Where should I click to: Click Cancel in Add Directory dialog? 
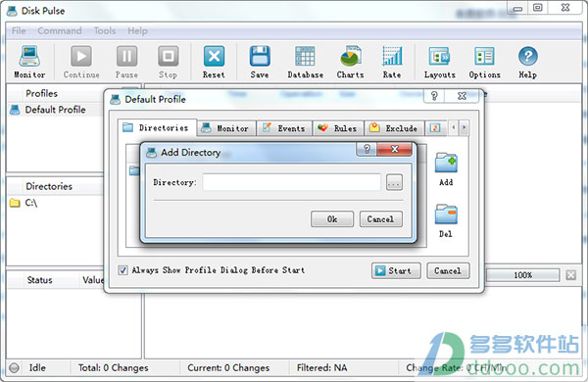(380, 219)
